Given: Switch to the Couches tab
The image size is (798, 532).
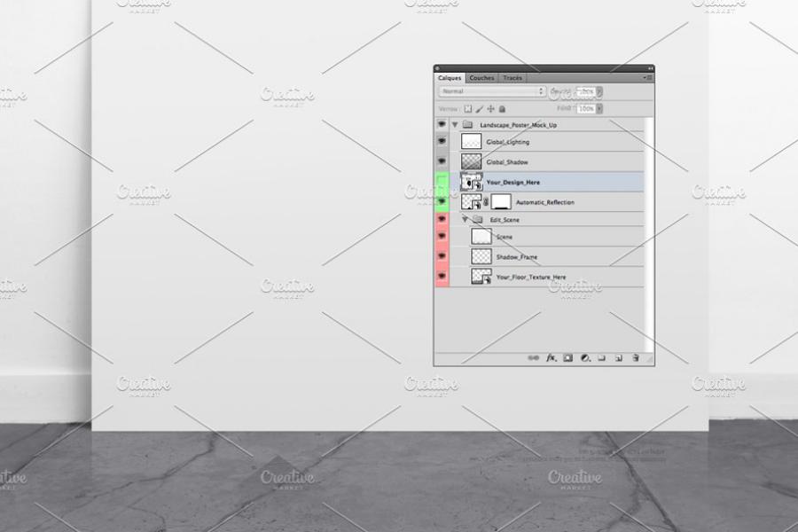Looking at the screenshot, I should [481, 78].
